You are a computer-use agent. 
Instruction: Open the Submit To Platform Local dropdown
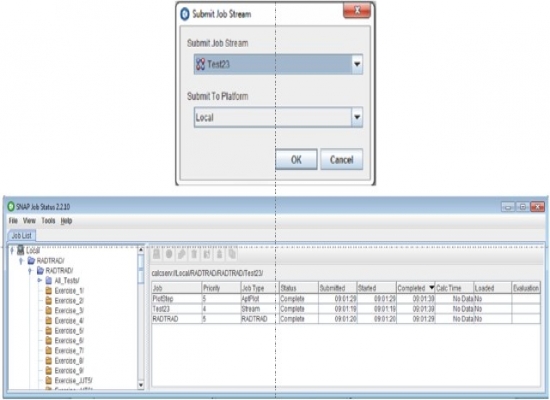[x=357, y=117]
